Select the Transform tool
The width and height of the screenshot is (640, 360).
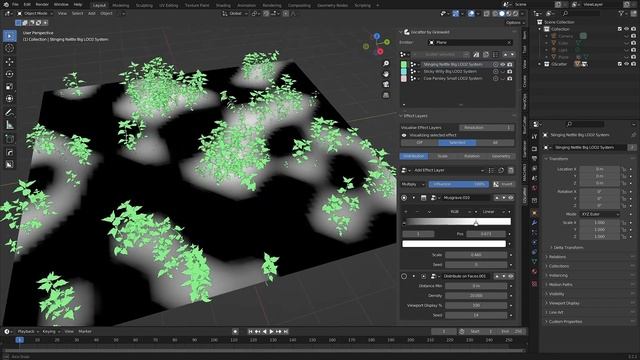9,99
